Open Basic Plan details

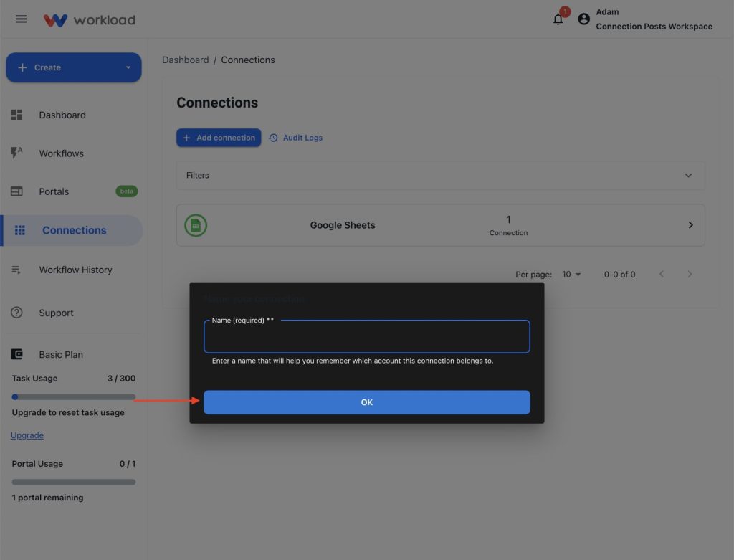point(61,354)
